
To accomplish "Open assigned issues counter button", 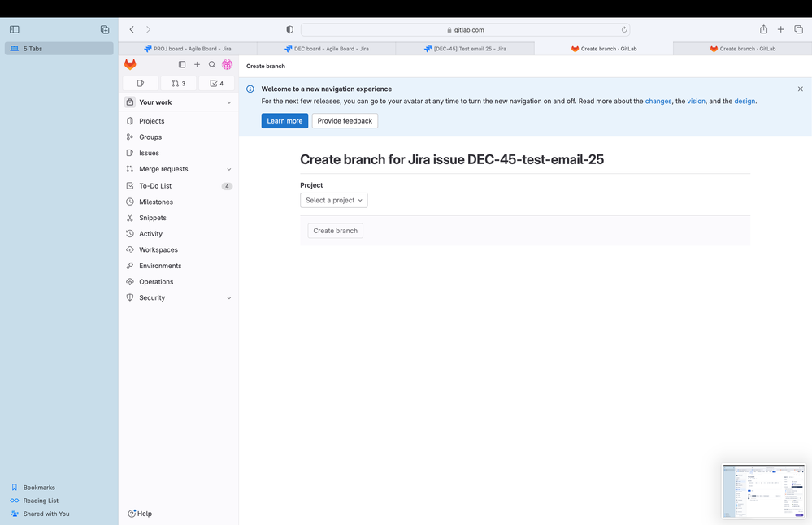I will [141, 84].
